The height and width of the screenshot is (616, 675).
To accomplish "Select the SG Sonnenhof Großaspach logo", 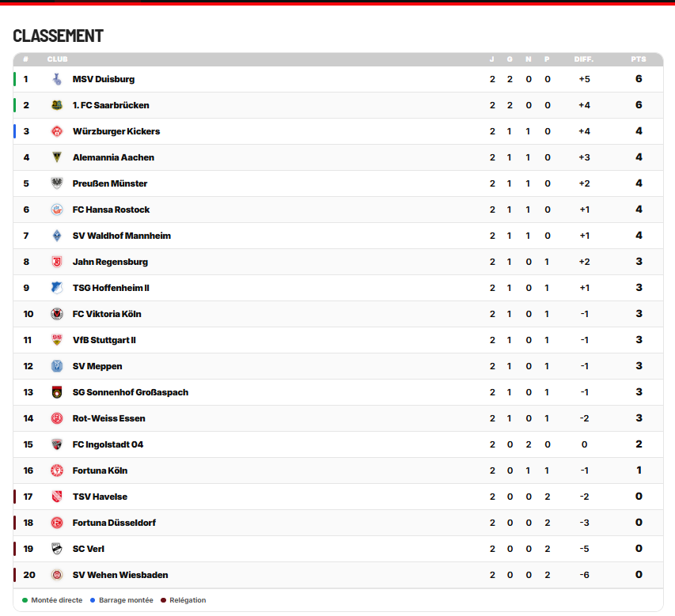I will click(x=57, y=392).
